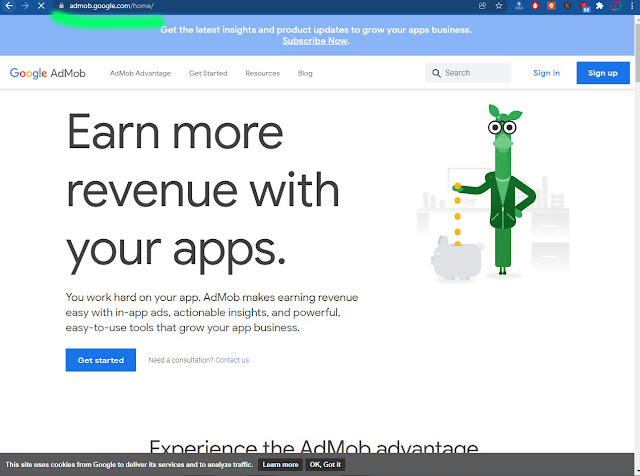The width and height of the screenshot is (640, 476).
Task: Open the AdMob Advantage menu
Action: click(140, 73)
